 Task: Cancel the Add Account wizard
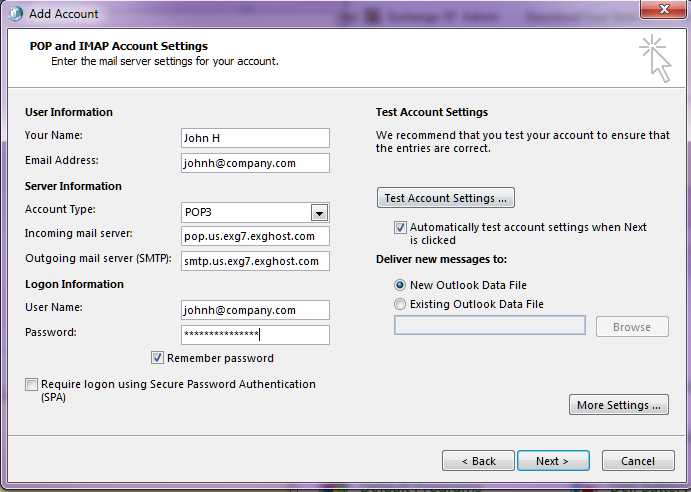click(637, 461)
